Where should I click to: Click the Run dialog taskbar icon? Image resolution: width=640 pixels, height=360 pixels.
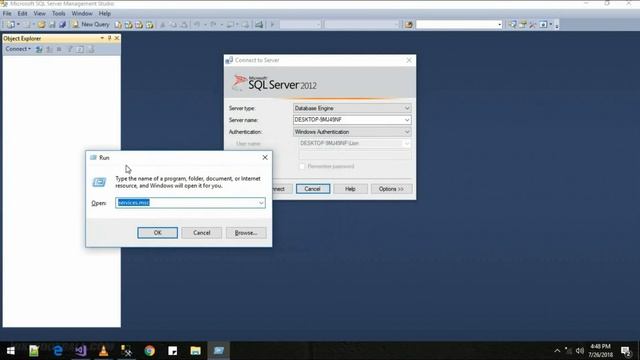[219, 351]
